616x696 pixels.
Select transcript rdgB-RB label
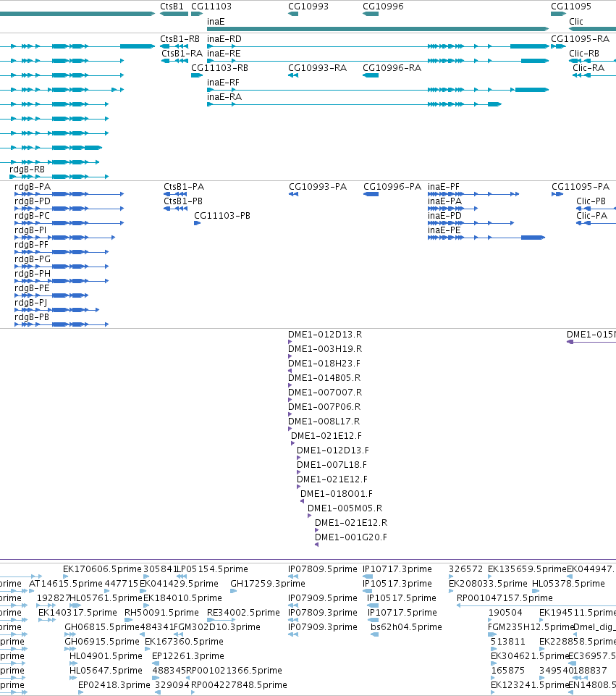point(27,169)
